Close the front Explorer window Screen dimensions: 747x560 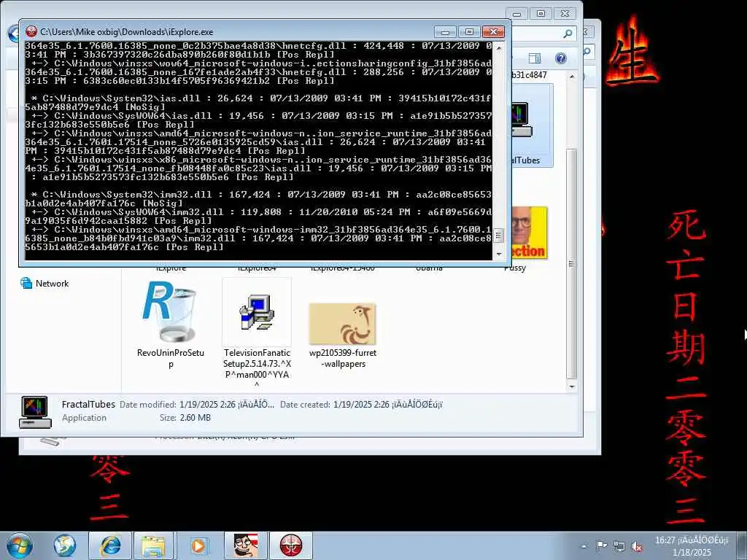pyautogui.click(x=565, y=14)
